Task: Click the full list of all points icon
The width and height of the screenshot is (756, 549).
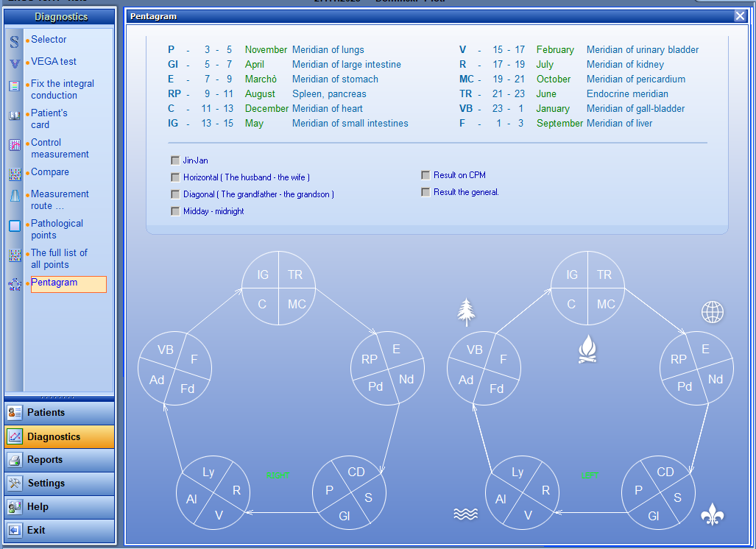Action: click(15, 255)
